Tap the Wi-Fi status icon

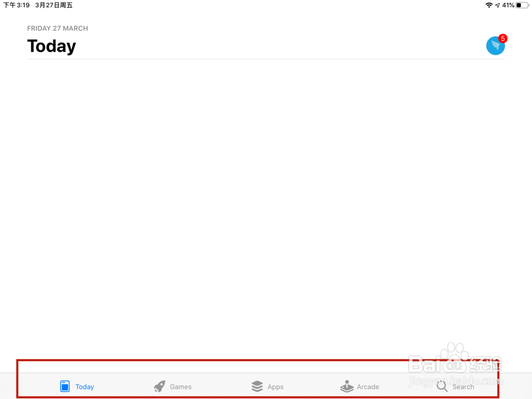tap(489, 5)
